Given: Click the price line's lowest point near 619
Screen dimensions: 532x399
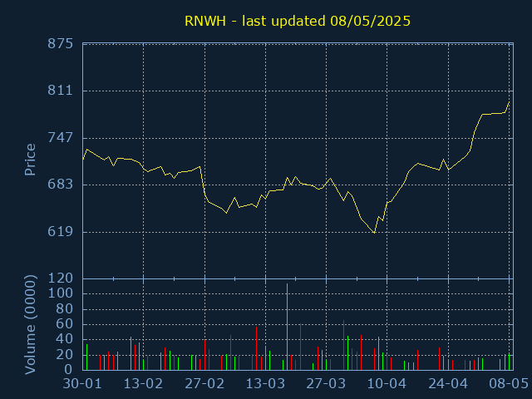Looking at the screenshot, I should pos(374,233).
